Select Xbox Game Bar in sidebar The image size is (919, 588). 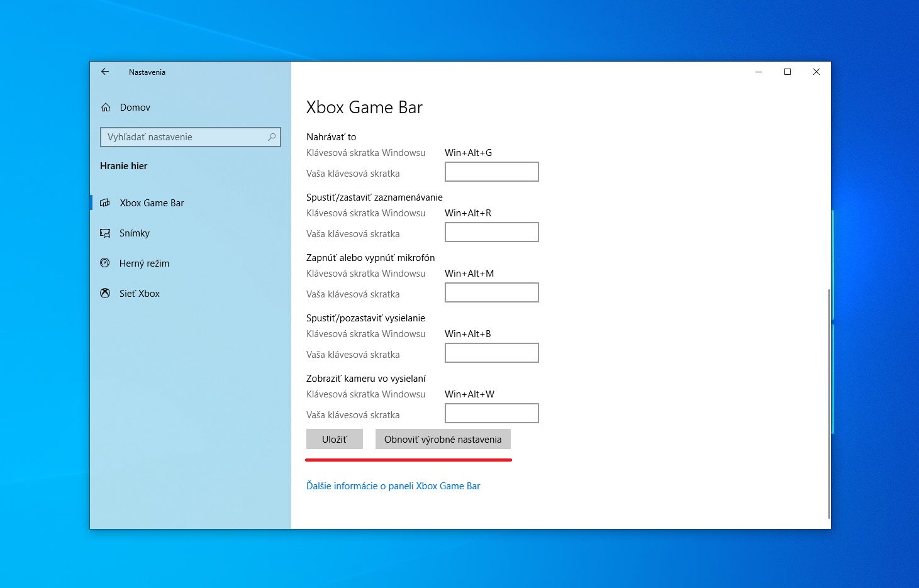(190, 202)
